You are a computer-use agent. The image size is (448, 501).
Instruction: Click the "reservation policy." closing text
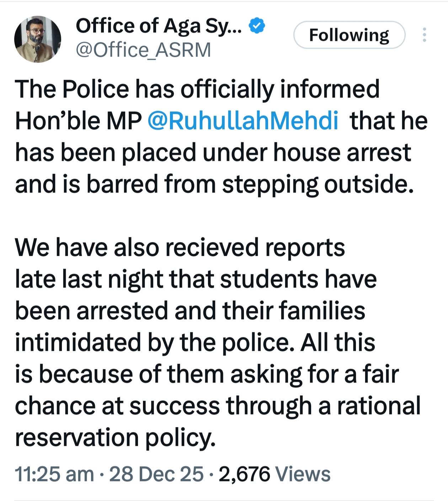click(115, 438)
